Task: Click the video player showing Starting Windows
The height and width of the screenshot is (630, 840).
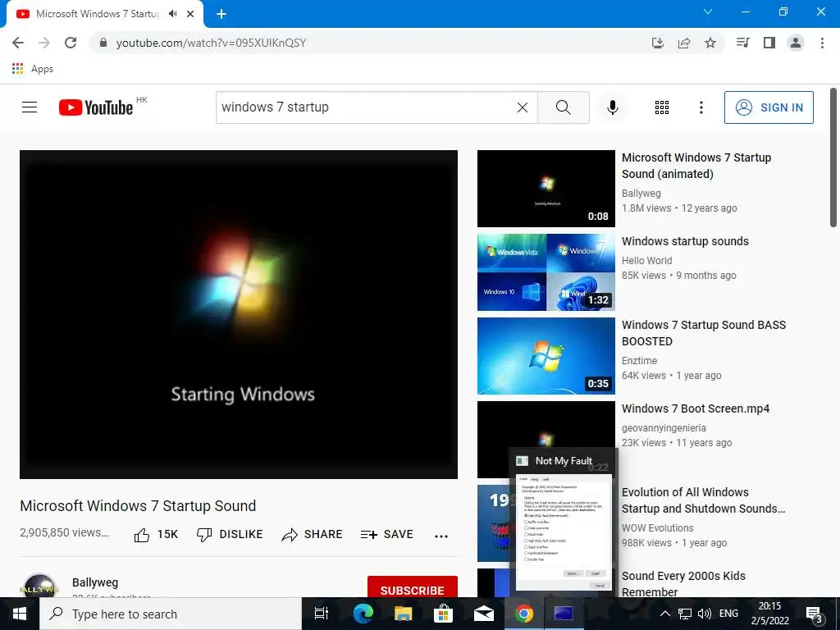Action: tap(239, 314)
